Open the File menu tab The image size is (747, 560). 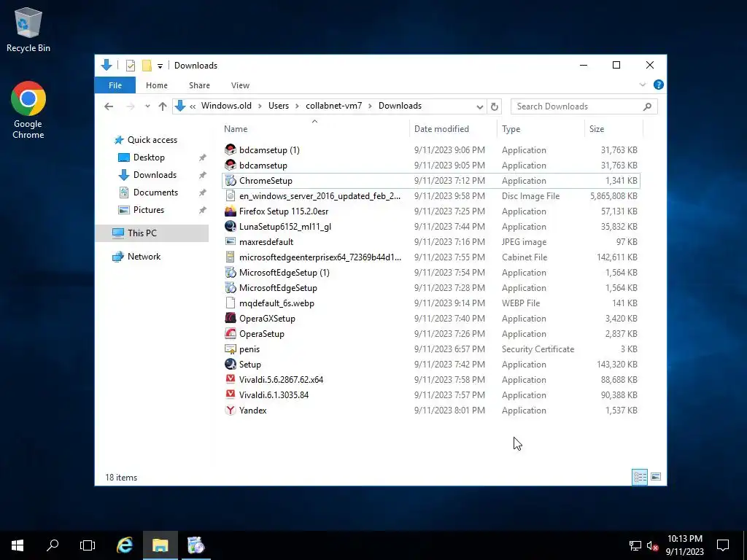coord(115,85)
